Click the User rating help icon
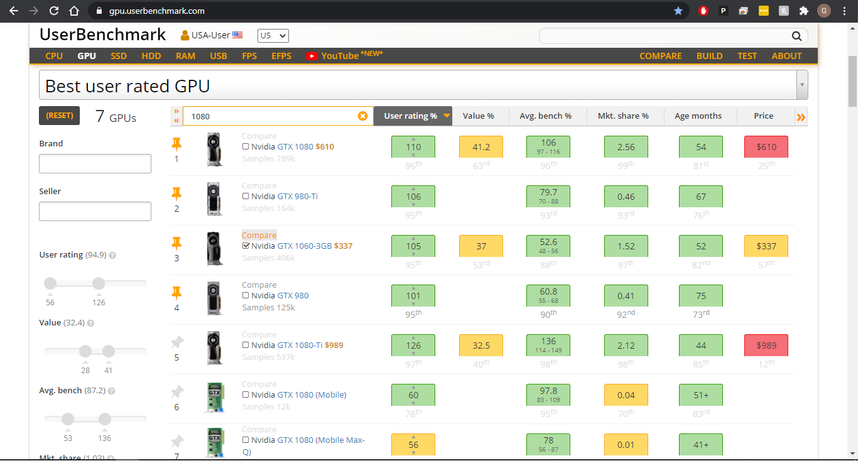This screenshot has width=868, height=468. [112, 256]
